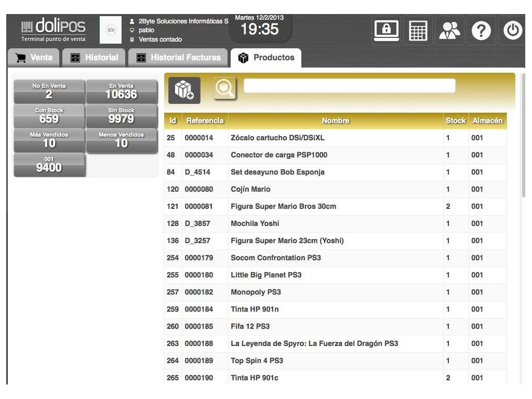Select the Productos tab
532x399 pixels.
(266, 58)
